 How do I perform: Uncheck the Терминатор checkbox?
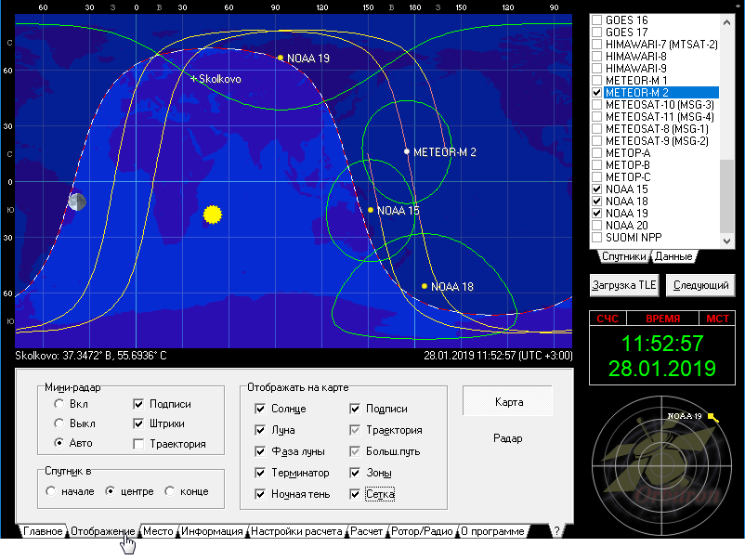(x=261, y=473)
